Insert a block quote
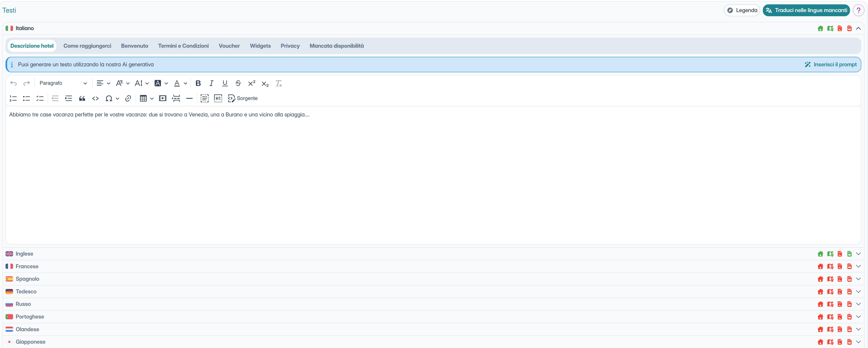Screen dimensions: 868x348 click(82, 98)
